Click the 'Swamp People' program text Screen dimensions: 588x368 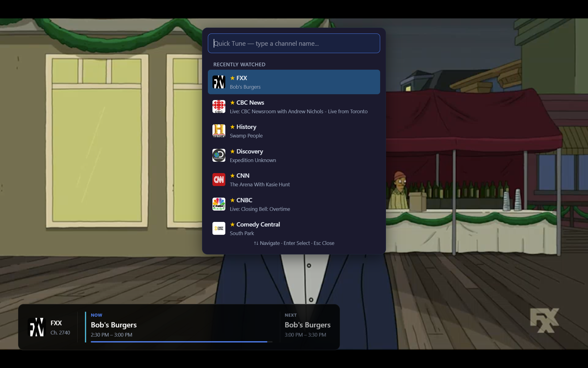pos(246,136)
